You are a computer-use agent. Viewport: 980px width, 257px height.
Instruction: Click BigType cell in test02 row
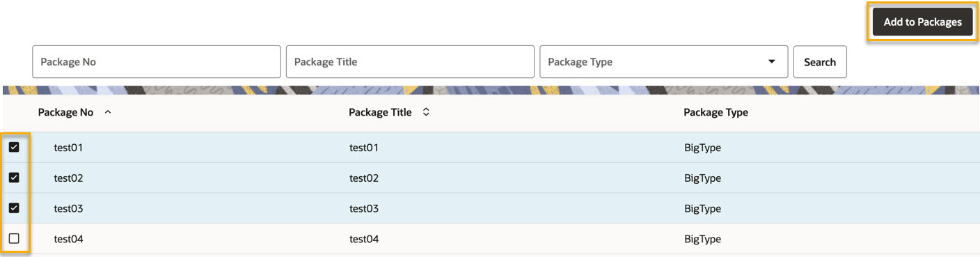coord(702,178)
